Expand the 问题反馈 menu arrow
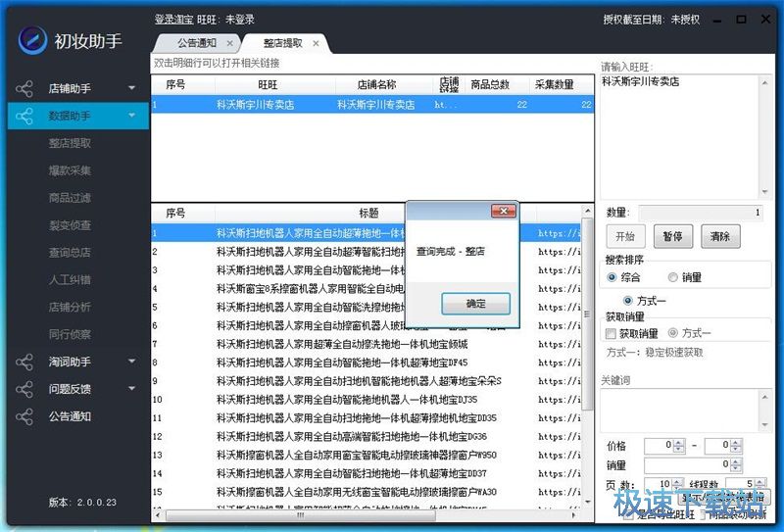The width and height of the screenshot is (784, 532). (x=131, y=388)
